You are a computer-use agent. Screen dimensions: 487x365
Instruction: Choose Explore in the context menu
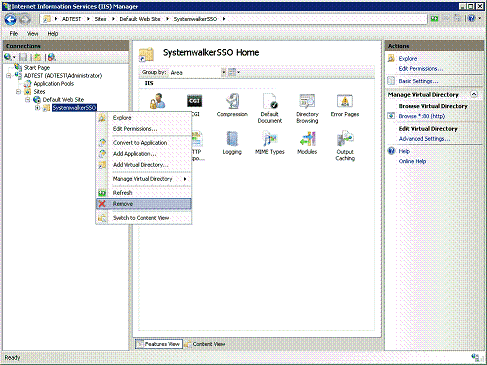(144, 118)
